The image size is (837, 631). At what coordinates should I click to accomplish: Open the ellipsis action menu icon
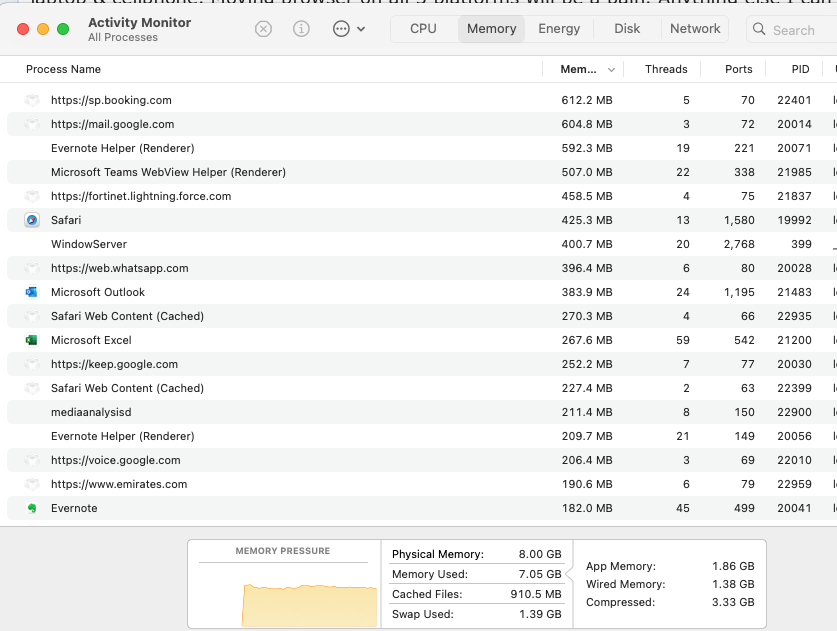point(341,29)
